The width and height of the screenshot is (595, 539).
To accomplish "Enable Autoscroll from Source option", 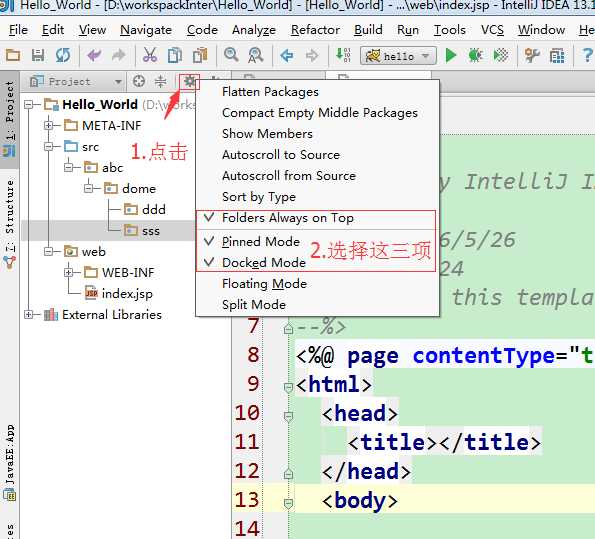I will [317, 176].
